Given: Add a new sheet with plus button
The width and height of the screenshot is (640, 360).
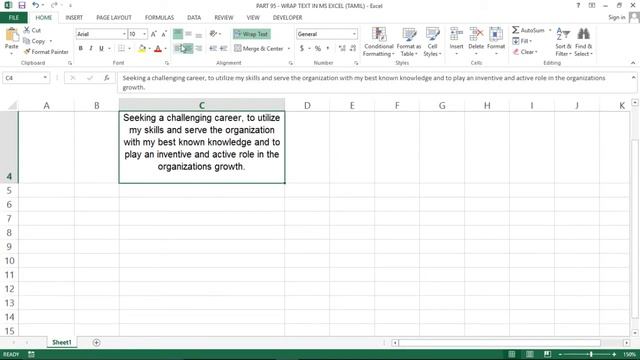Looking at the screenshot, I should click(96, 342).
